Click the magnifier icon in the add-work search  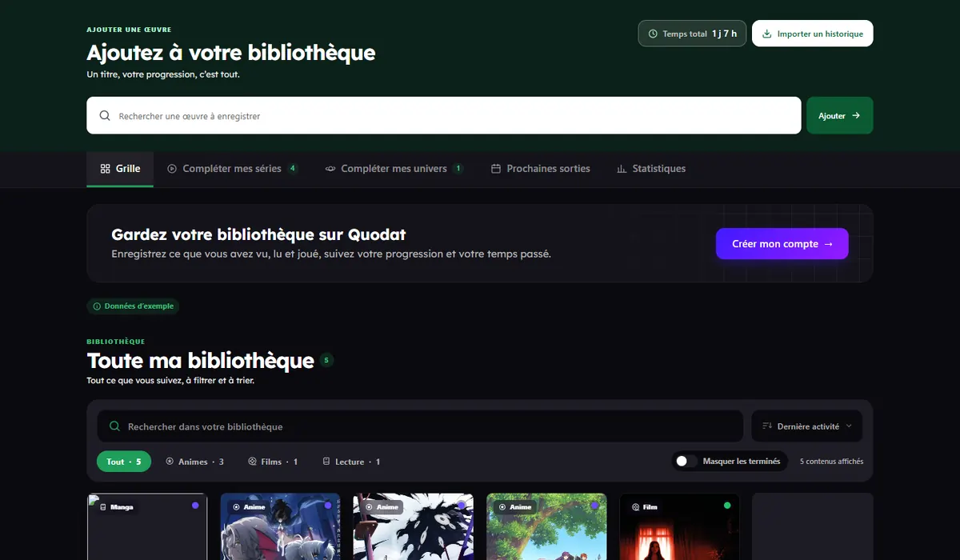click(x=105, y=116)
